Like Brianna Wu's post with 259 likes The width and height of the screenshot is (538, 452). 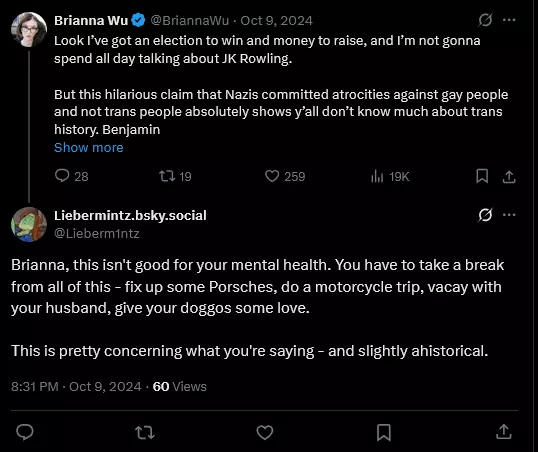pyautogui.click(x=285, y=176)
